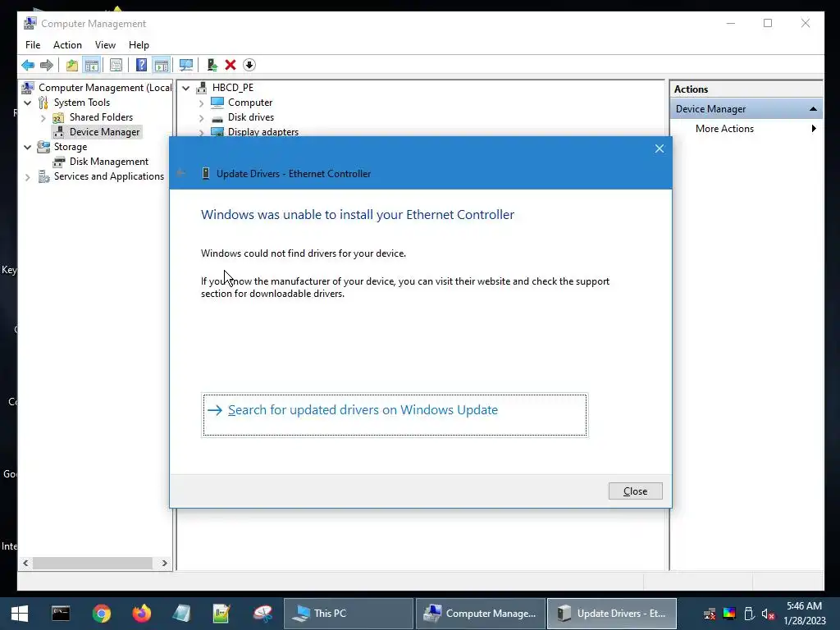Select Computer Management (Local) root node
The height and width of the screenshot is (630, 840).
coord(105,88)
